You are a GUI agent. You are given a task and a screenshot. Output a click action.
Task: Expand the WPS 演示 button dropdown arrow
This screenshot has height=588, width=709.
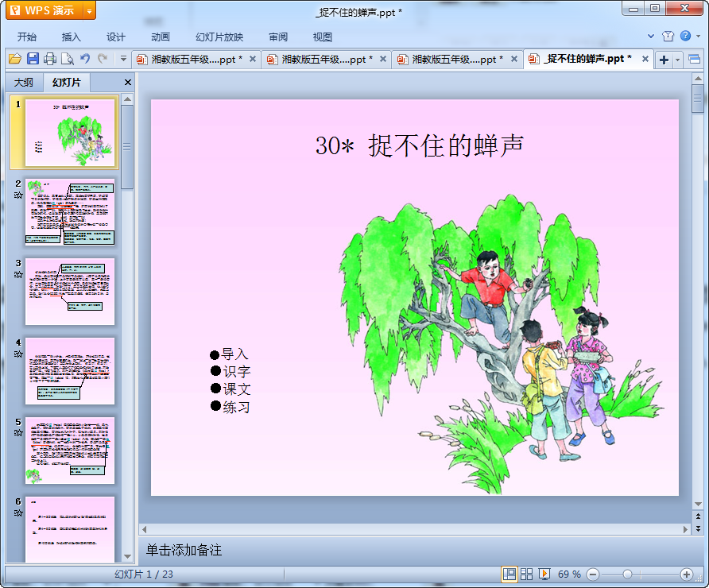tap(90, 11)
